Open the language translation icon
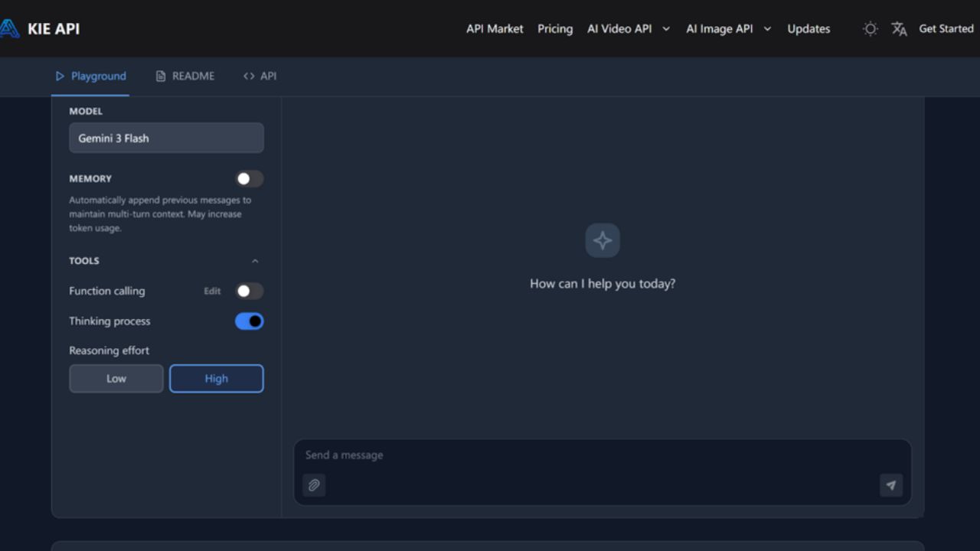The height and width of the screenshot is (551, 980). (x=899, y=29)
